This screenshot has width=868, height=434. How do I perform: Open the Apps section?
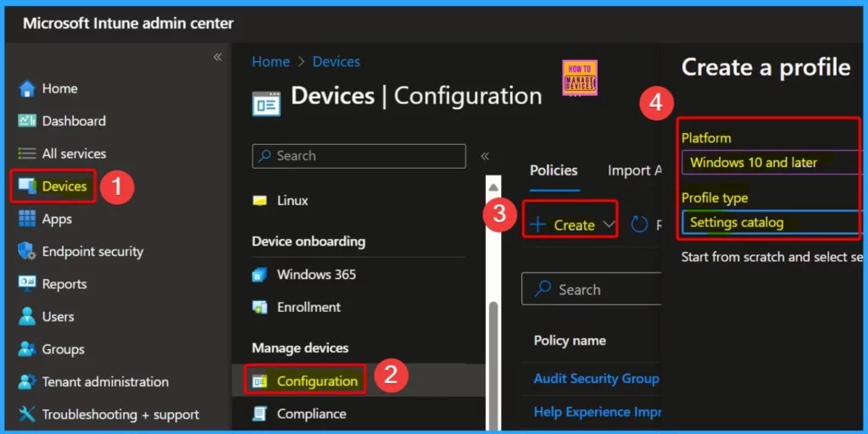coord(46,219)
